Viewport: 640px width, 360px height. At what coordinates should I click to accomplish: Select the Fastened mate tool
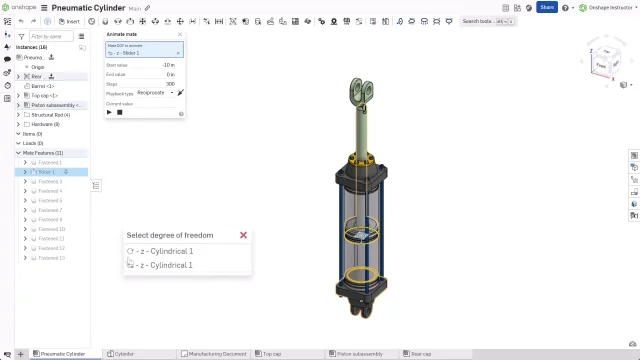pyautogui.click(x=105, y=21)
